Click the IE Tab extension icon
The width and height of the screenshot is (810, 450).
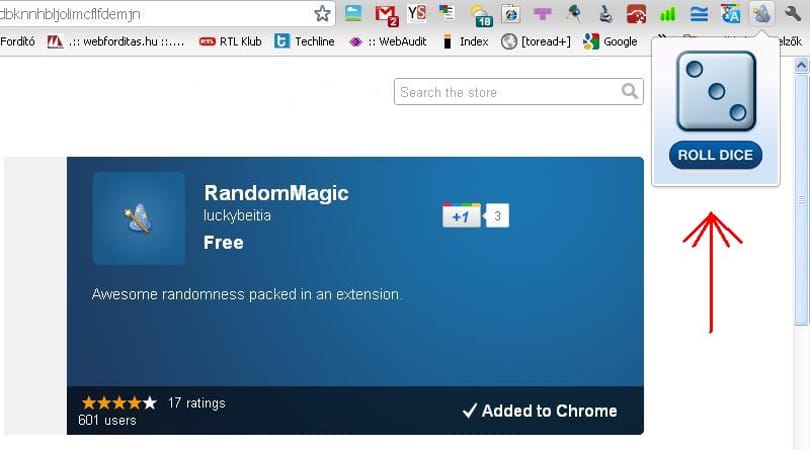[x=511, y=14]
